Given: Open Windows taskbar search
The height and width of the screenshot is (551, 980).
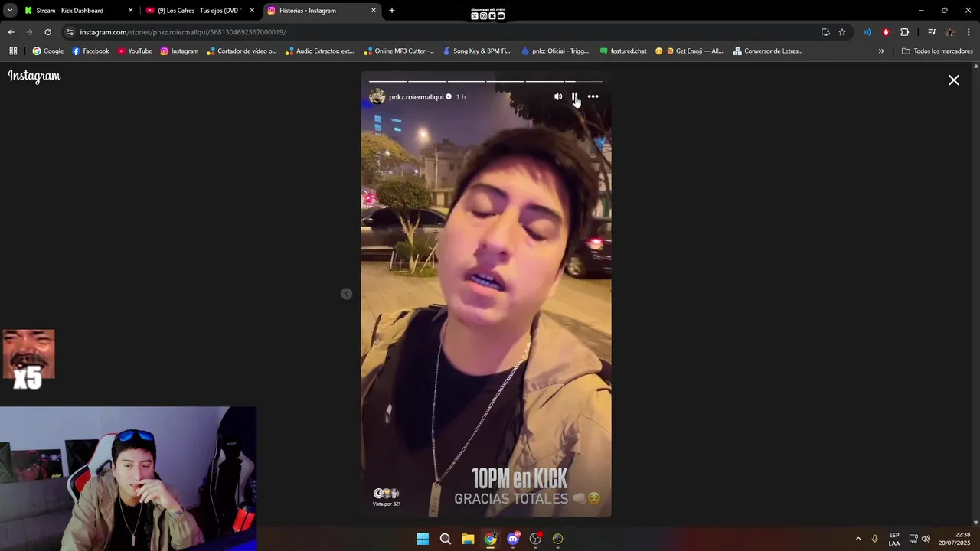Looking at the screenshot, I should click(x=446, y=539).
